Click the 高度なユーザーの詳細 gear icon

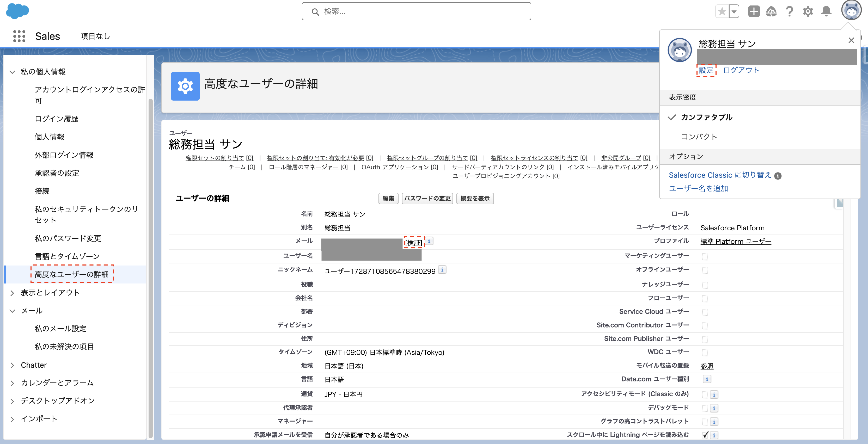pyautogui.click(x=185, y=86)
